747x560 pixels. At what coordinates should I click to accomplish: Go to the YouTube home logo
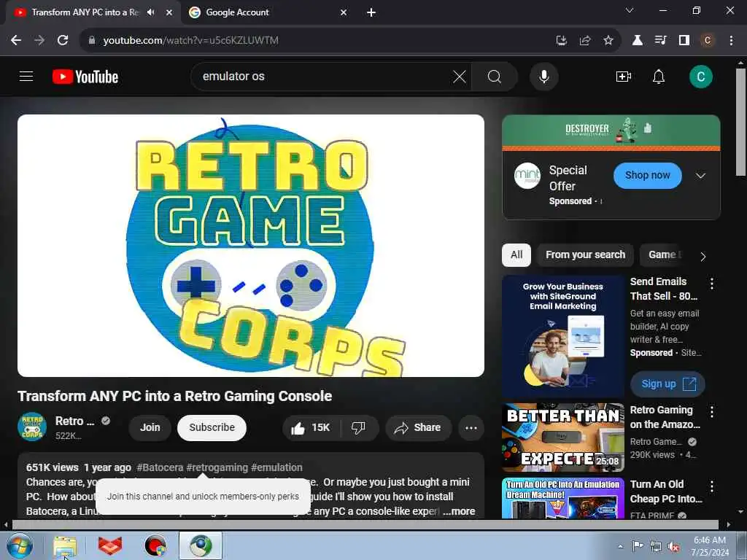pos(85,77)
